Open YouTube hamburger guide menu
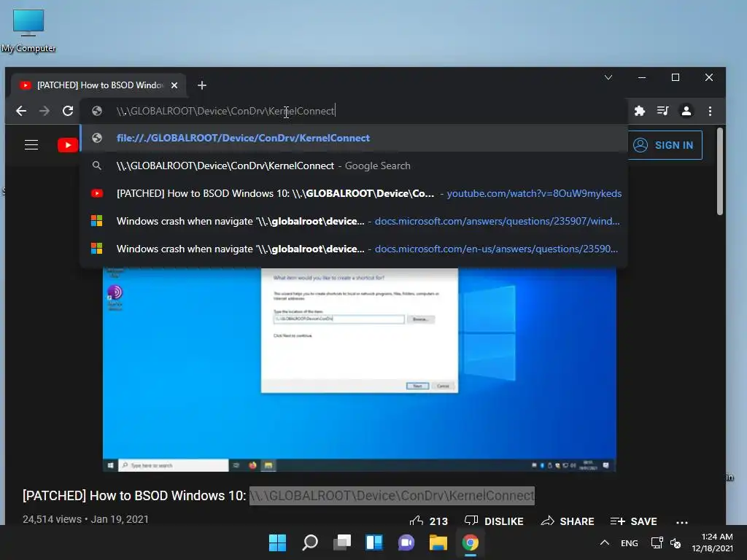 [x=31, y=145]
